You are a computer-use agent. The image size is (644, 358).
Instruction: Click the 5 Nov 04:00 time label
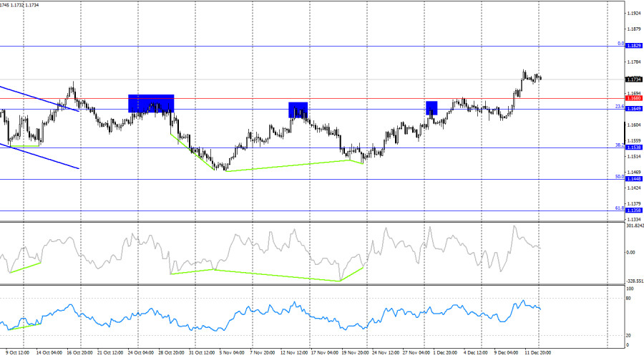(x=232, y=353)
